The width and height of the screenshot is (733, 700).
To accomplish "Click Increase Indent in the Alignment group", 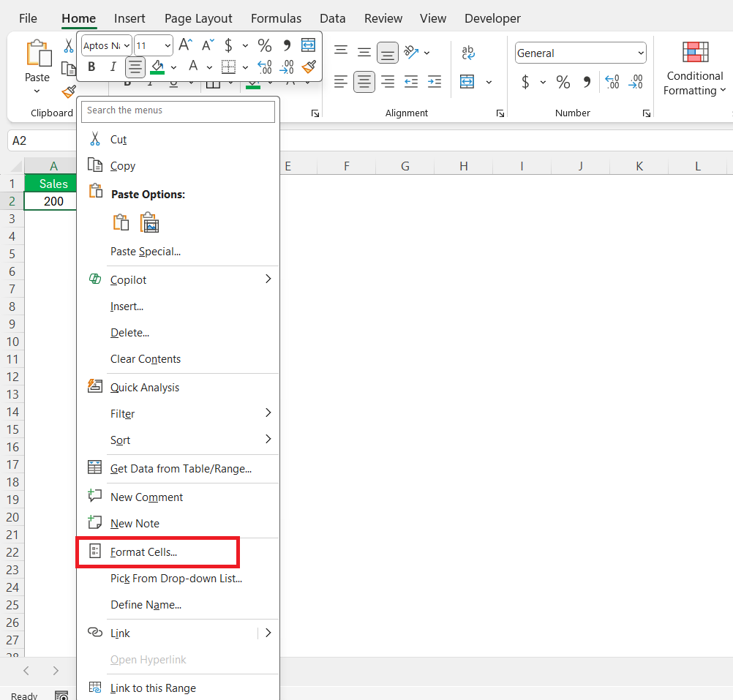I will click(435, 82).
